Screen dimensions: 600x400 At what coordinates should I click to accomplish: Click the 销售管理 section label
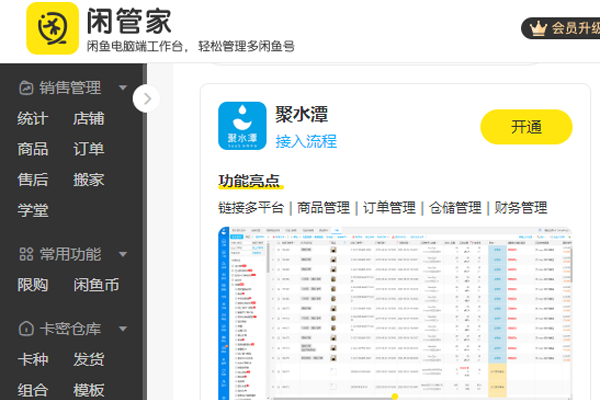coord(70,88)
